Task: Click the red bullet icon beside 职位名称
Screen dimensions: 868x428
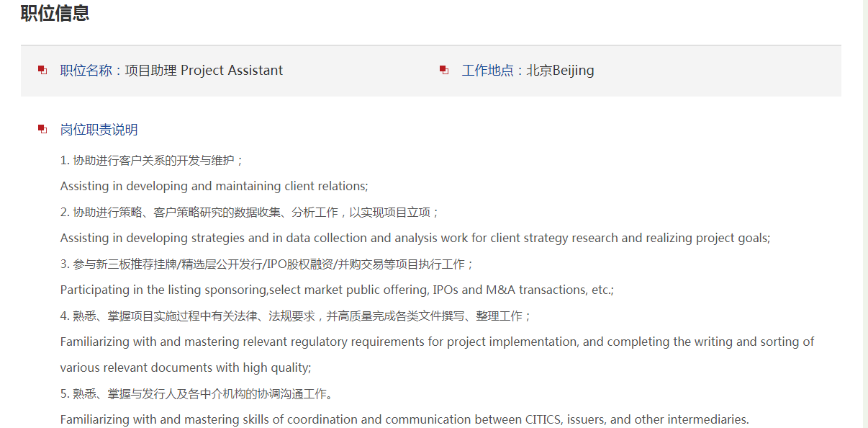Action: click(x=42, y=70)
